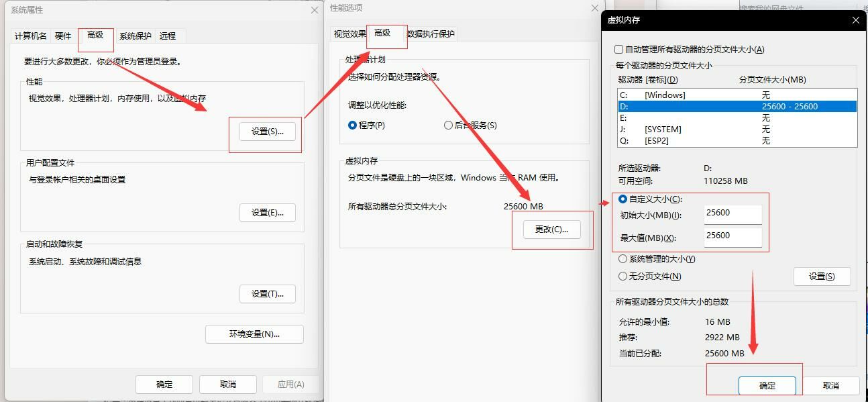
Task: Enable automatic paging file management checkbox
Action: (619, 50)
